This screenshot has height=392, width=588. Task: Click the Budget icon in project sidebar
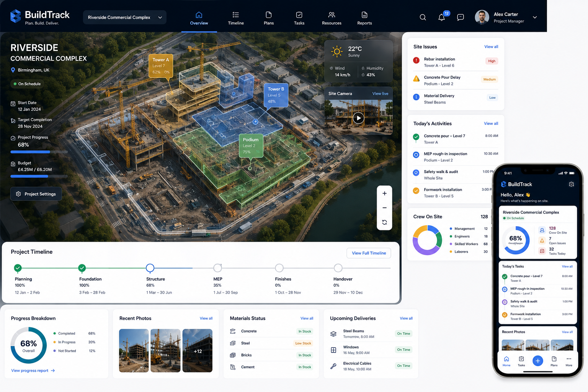click(x=13, y=163)
